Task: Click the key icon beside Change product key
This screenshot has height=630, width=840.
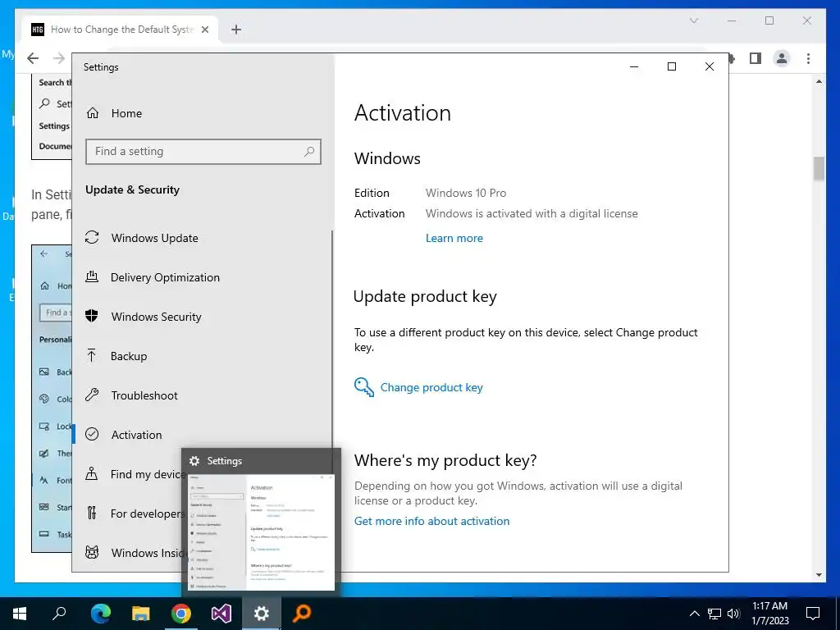Action: 363,387
